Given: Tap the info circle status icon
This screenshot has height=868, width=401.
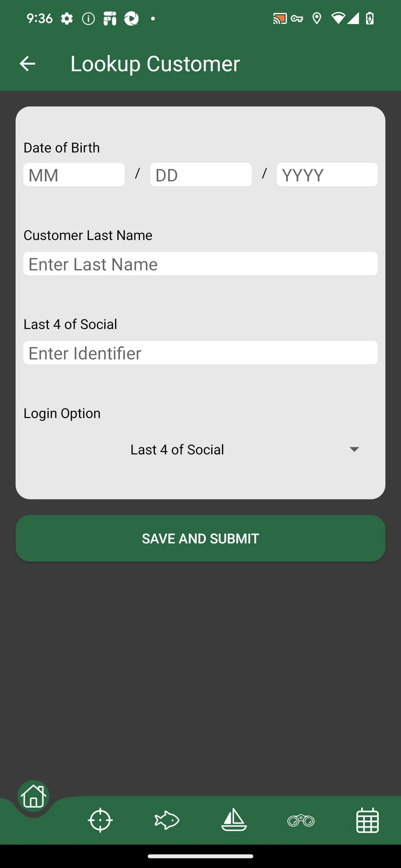Looking at the screenshot, I should [88, 18].
